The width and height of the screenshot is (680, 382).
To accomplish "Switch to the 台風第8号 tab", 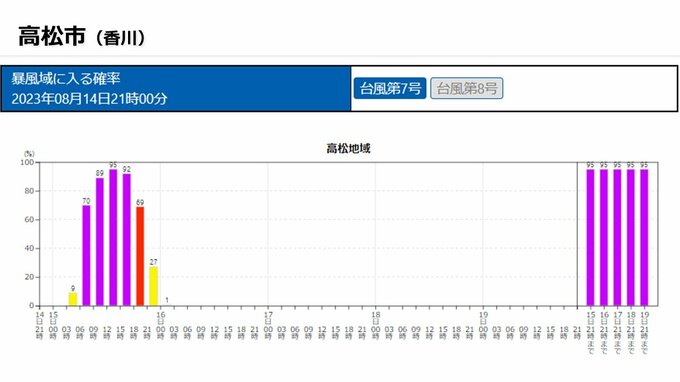I will pyautogui.click(x=467, y=88).
